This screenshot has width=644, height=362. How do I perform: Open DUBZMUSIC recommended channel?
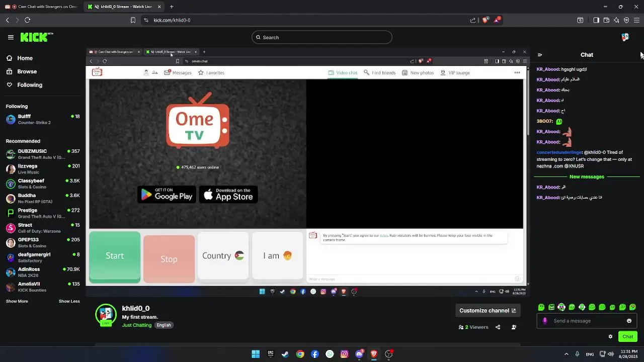tap(43, 154)
